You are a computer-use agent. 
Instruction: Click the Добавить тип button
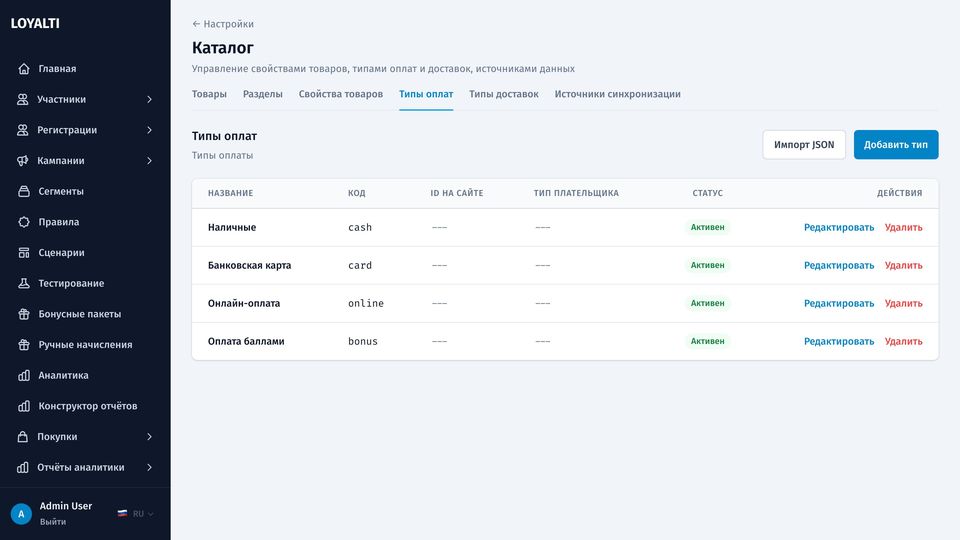(896, 144)
